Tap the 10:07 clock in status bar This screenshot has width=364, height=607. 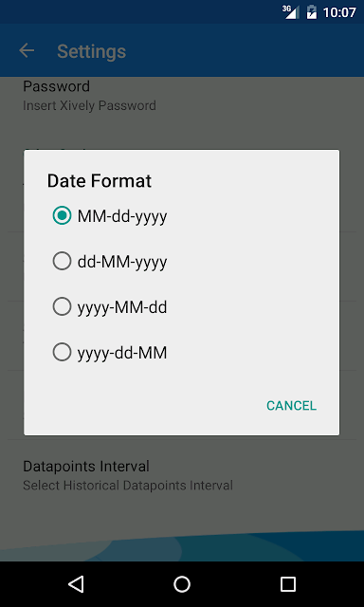click(x=339, y=12)
